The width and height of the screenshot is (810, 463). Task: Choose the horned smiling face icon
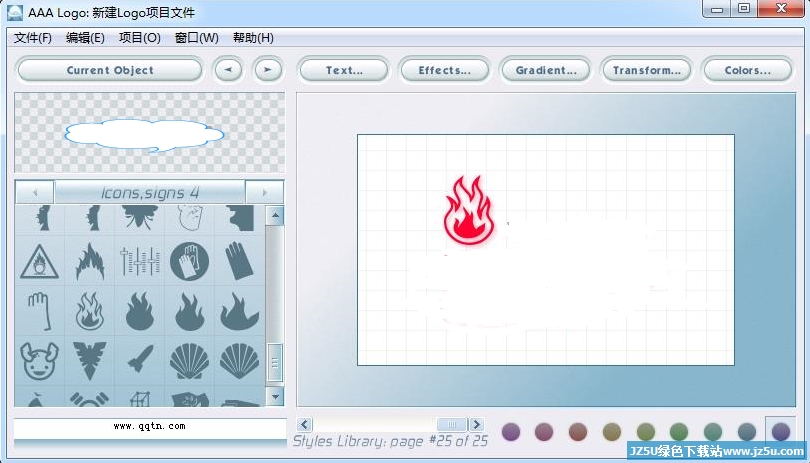[39, 361]
